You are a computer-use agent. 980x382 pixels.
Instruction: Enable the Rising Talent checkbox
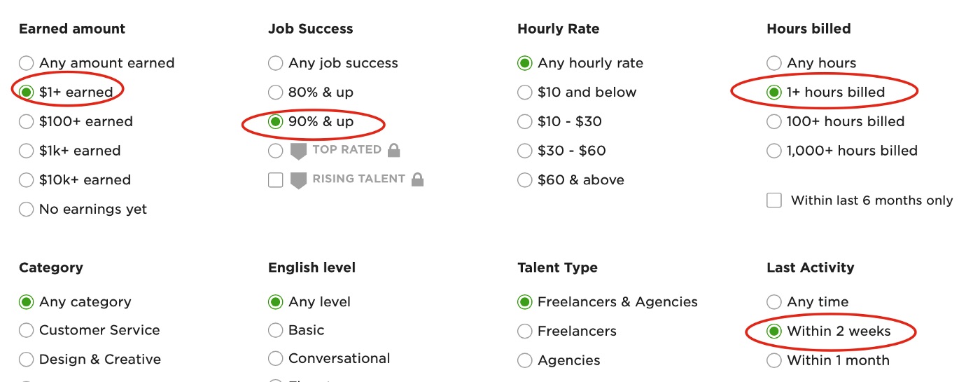tap(276, 180)
